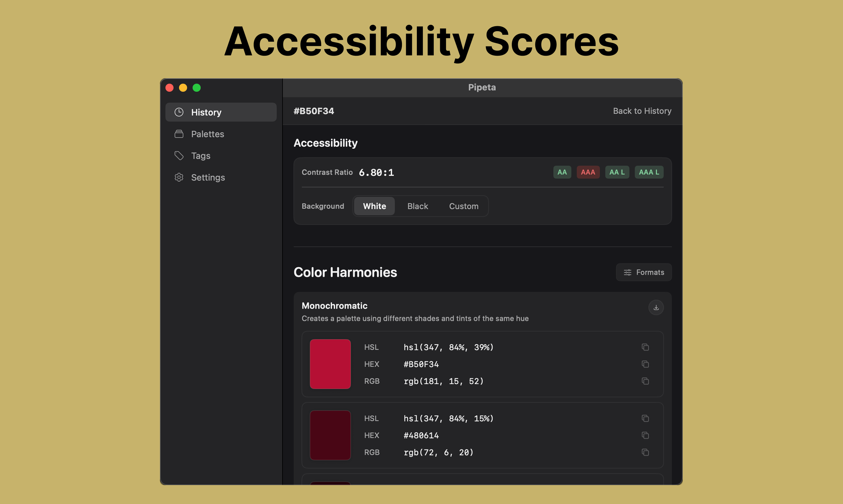Viewport: 843px width, 504px height.
Task: Click Back to History
Action: click(642, 111)
